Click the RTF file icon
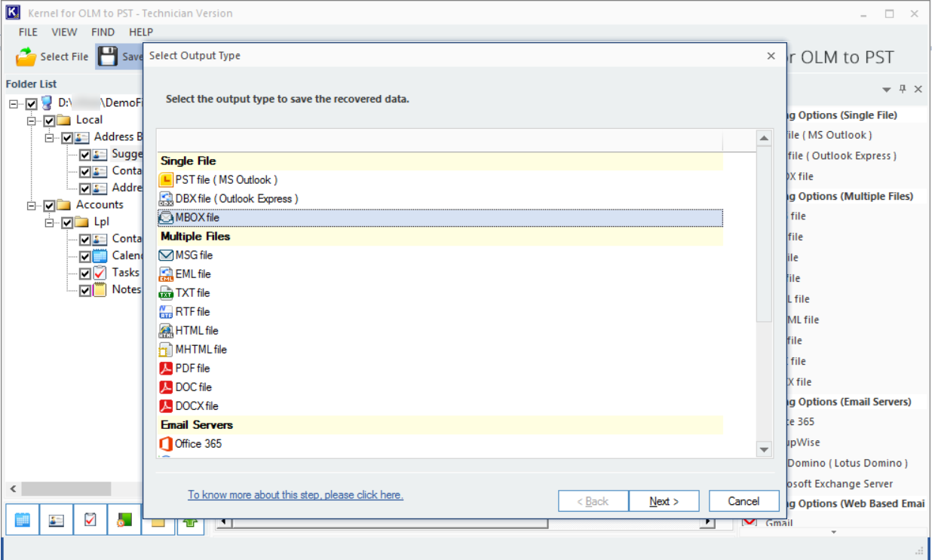Viewport: 932px width, 560px height. click(x=166, y=312)
